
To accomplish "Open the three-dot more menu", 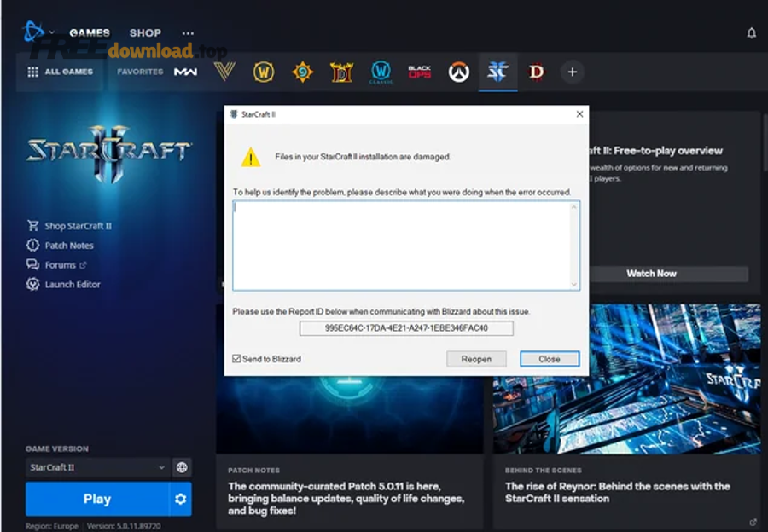I will coord(188,33).
